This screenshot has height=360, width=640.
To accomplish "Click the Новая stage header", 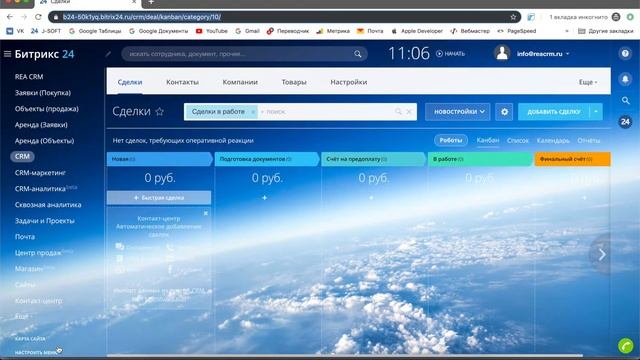I will [x=159, y=159].
